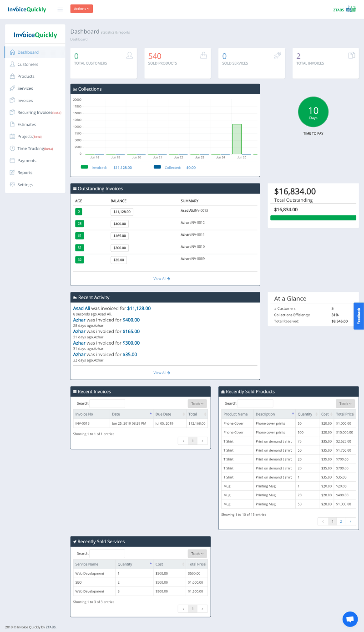Click the hamburger menu icon in header

[x=60, y=9]
